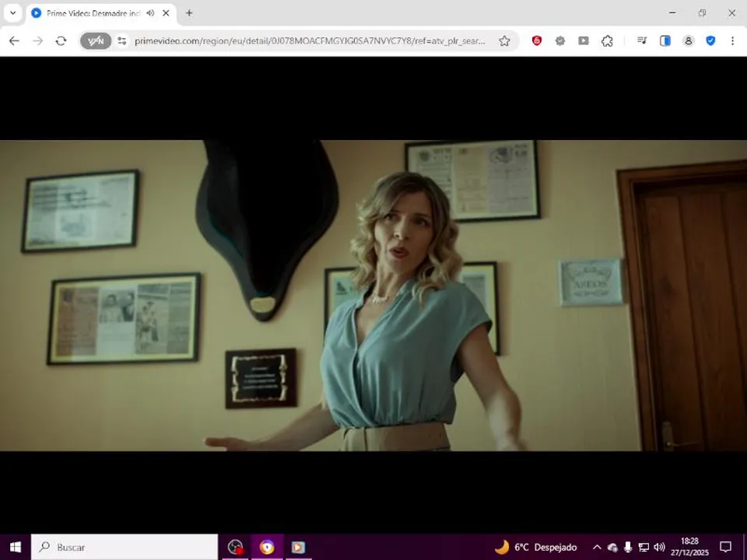This screenshot has width=747, height=560.
Task: Select the Prime Video Desmadre tab
Action: click(x=100, y=13)
